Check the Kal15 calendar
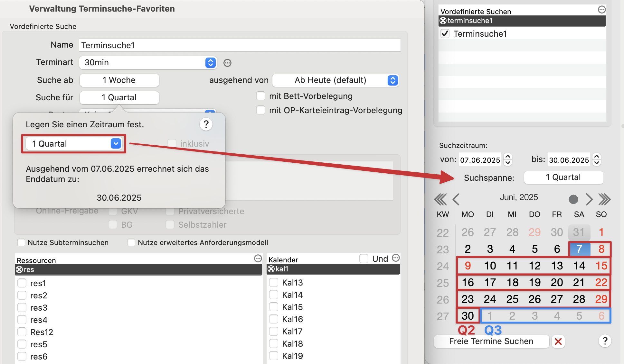624x364 pixels. pos(274,307)
